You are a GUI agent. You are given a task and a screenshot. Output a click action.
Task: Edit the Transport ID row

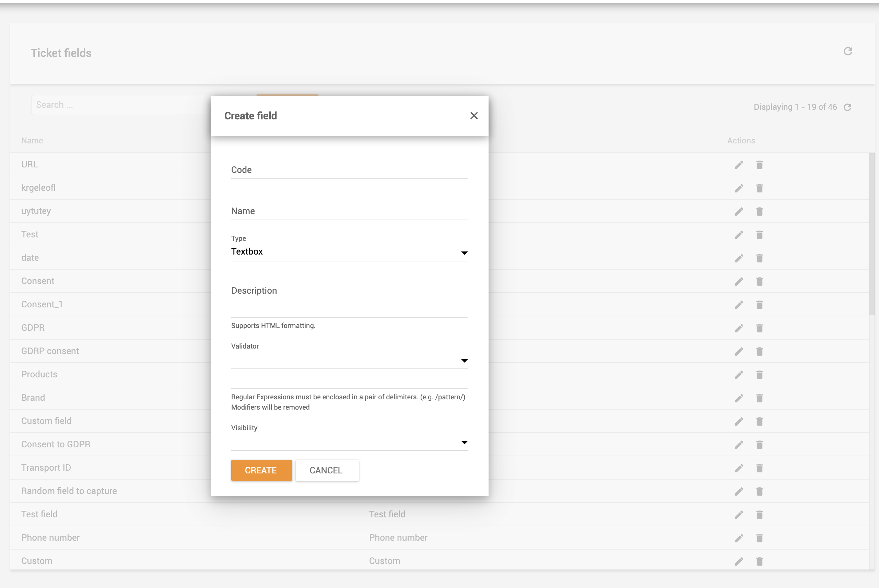[739, 468]
